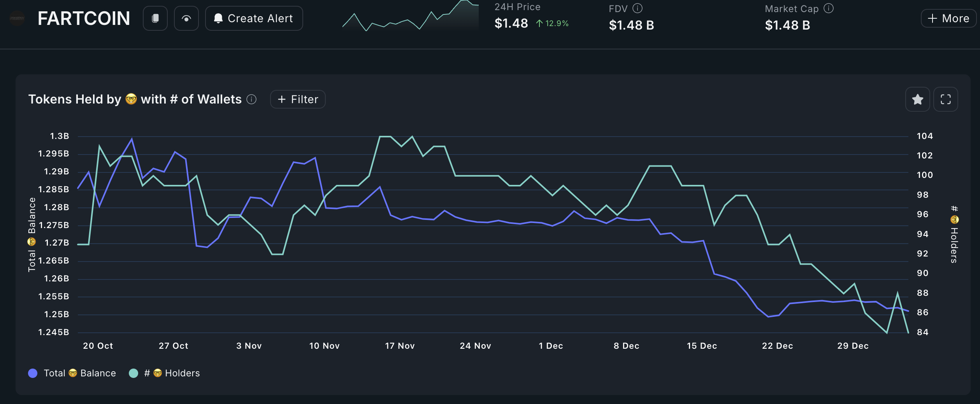Click the 24H price sparkline chart
The height and width of the screenshot is (404, 980).
(411, 18)
